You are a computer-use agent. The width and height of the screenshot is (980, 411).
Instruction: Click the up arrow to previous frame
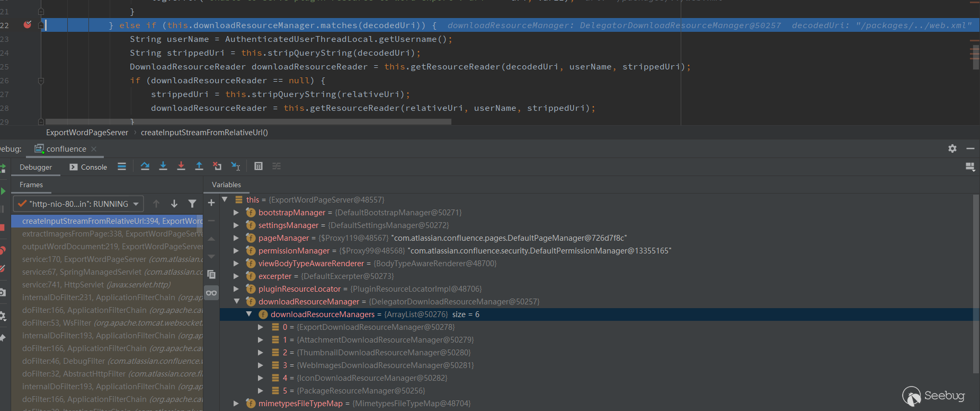156,204
